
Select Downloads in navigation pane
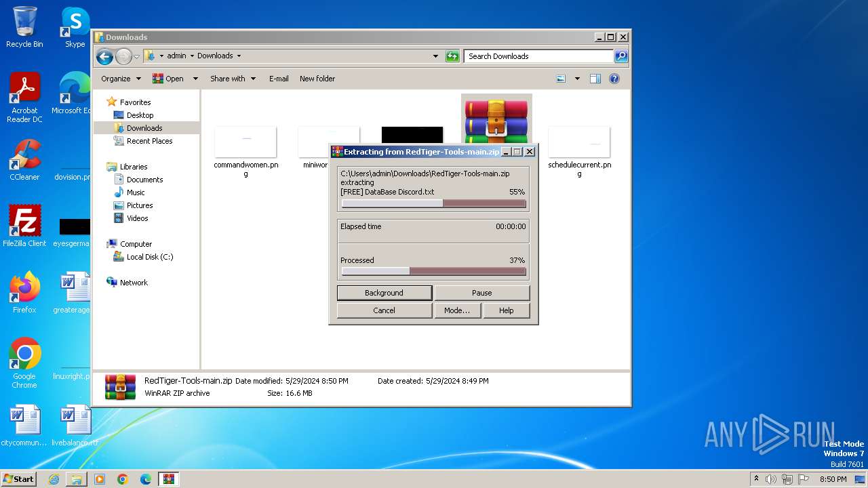click(144, 128)
